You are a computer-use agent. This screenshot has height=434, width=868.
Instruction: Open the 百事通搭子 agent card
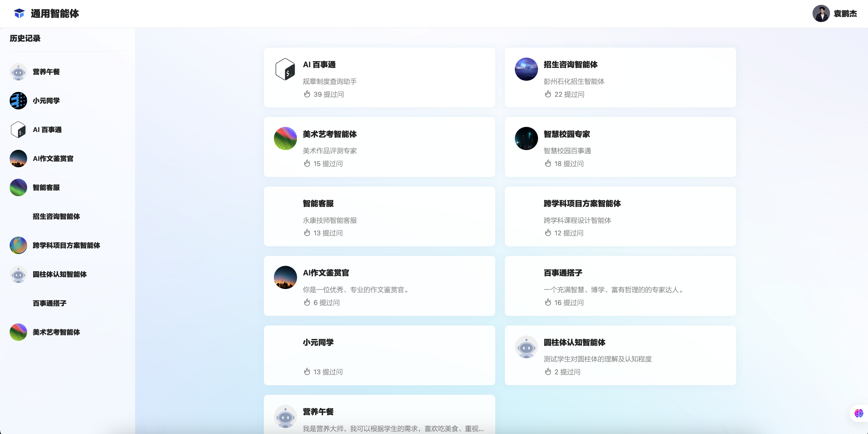pos(620,286)
